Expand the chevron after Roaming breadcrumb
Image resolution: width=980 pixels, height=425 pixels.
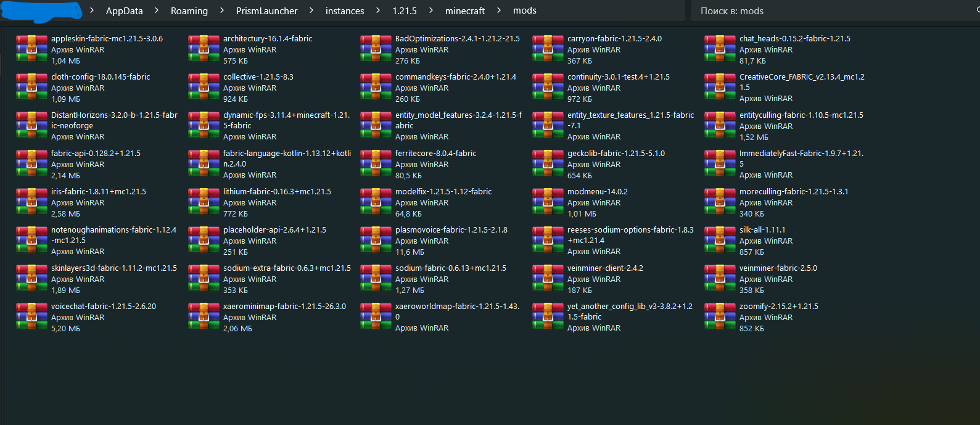coord(222,10)
